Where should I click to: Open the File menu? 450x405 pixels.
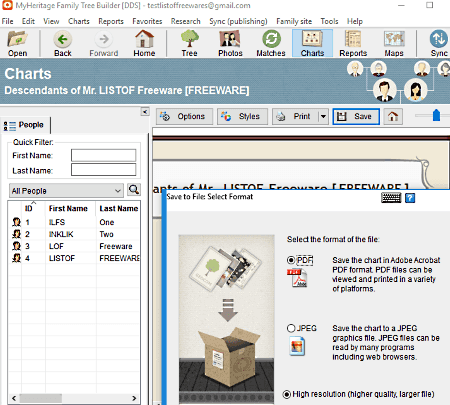tap(7, 21)
